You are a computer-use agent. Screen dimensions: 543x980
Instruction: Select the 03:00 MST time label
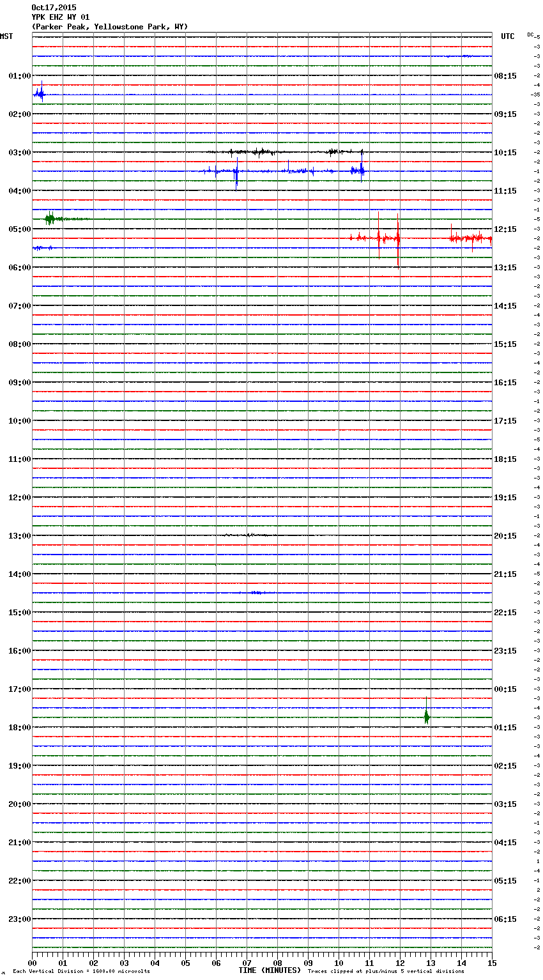[20, 153]
